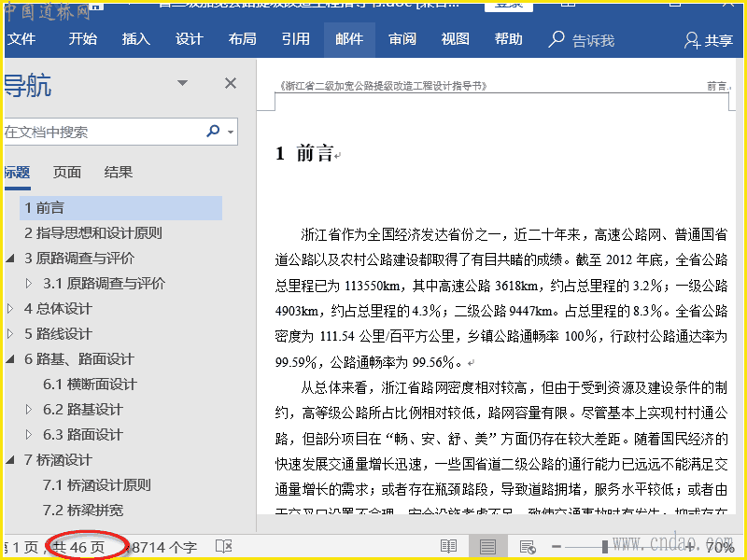The height and width of the screenshot is (560, 747).
Task: Switch to the 页面 navigation tab
Action: (66, 173)
